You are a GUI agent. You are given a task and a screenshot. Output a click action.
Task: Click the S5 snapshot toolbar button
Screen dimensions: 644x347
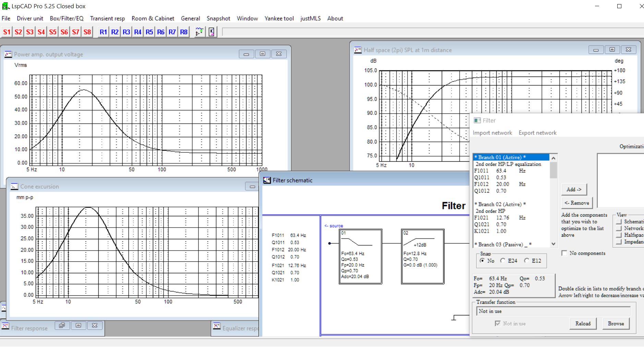click(53, 32)
